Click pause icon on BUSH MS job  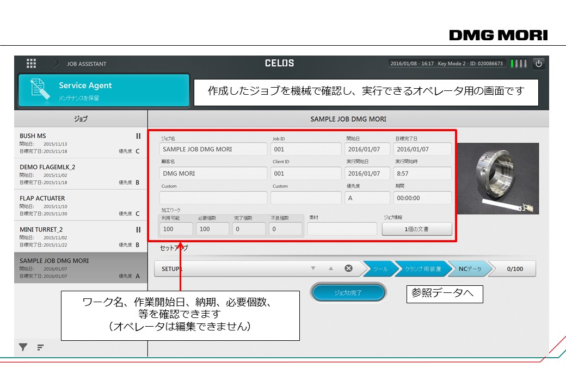pyautogui.click(x=138, y=136)
